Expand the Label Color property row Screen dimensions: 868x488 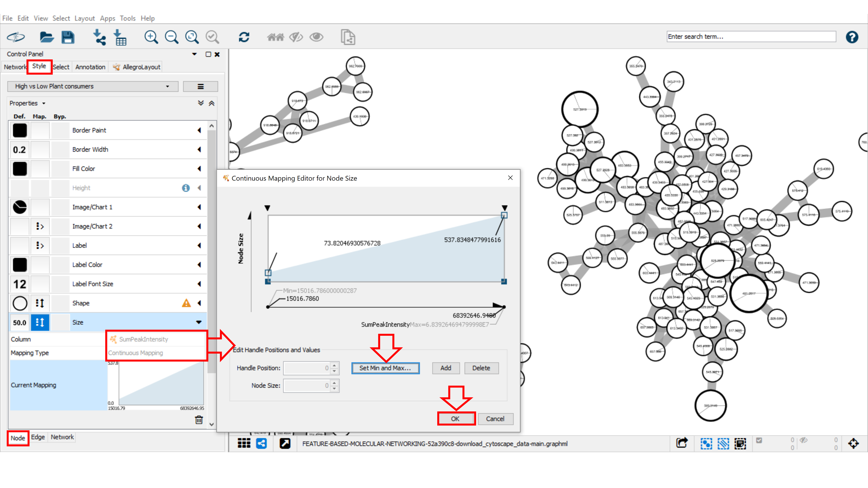[x=199, y=265]
